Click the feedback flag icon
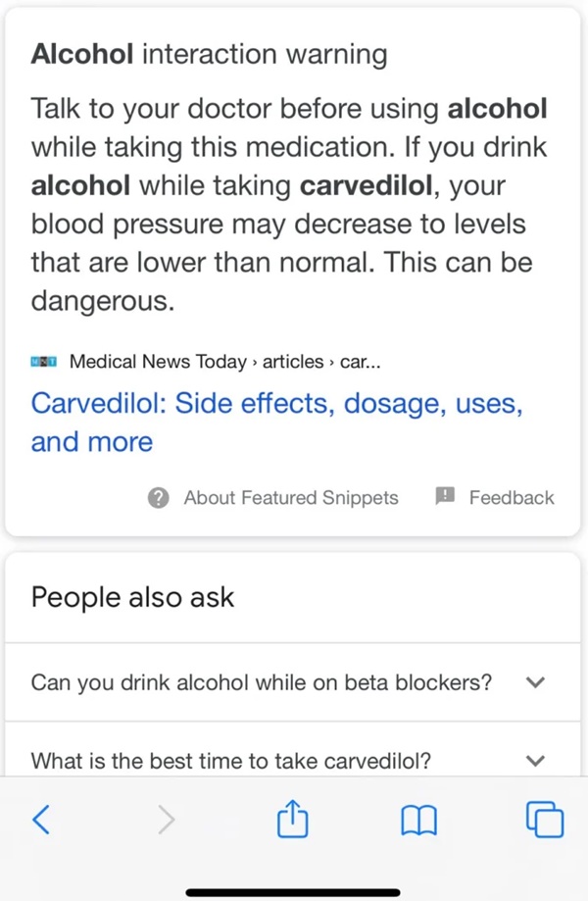 click(x=445, y=496)
